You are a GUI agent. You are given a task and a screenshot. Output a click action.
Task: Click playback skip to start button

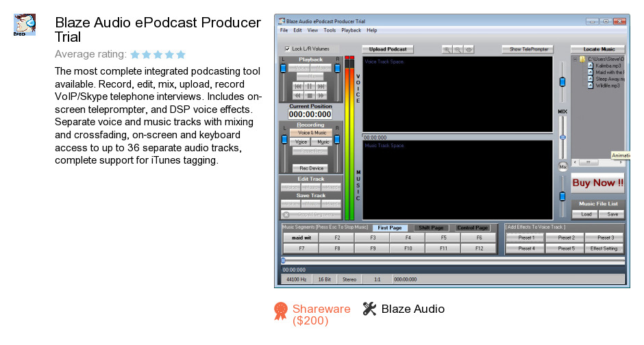[x=298, y=86]
